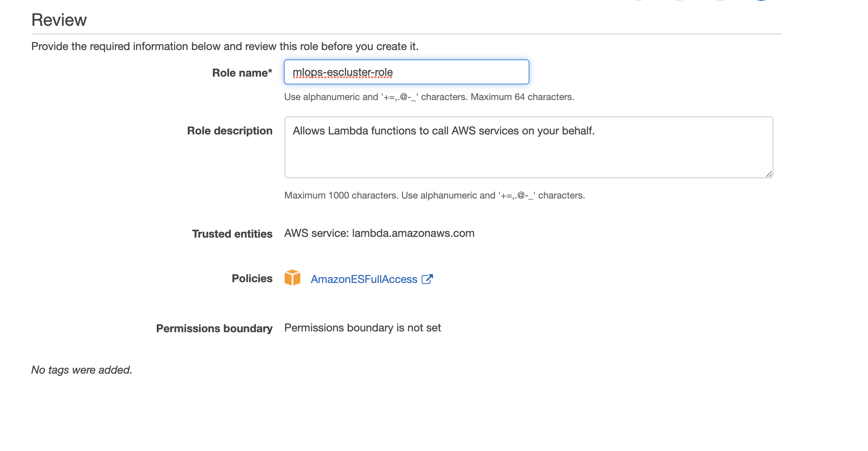Screen dimensions: 868x451
Task: Click the "Role name*" label
Action: click(x=242, y=73)
